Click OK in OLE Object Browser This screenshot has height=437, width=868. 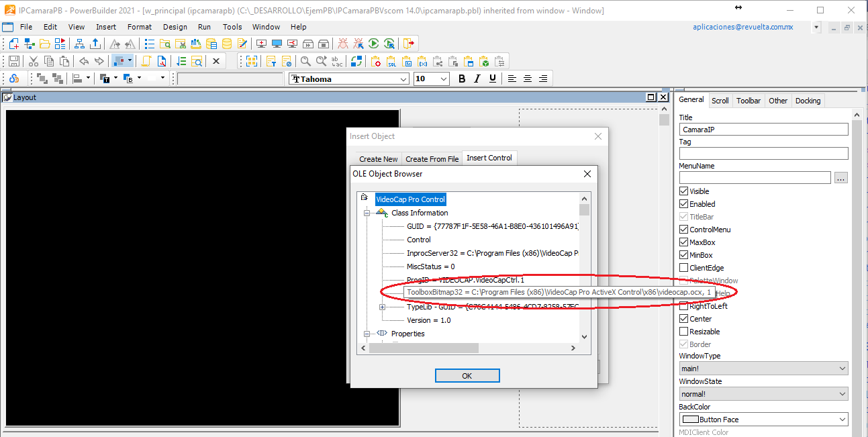tap(467, 376)
